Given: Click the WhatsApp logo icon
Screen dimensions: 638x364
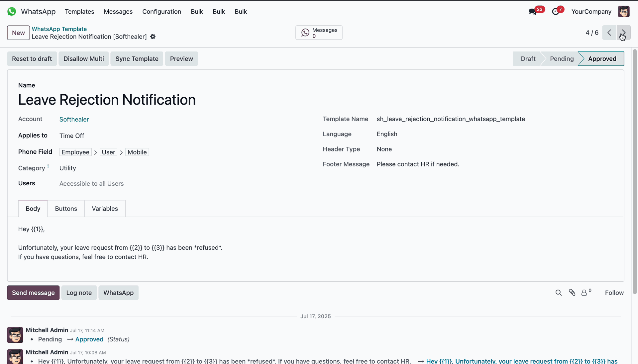Looking at the screenshot, I should tap(12, 12).
